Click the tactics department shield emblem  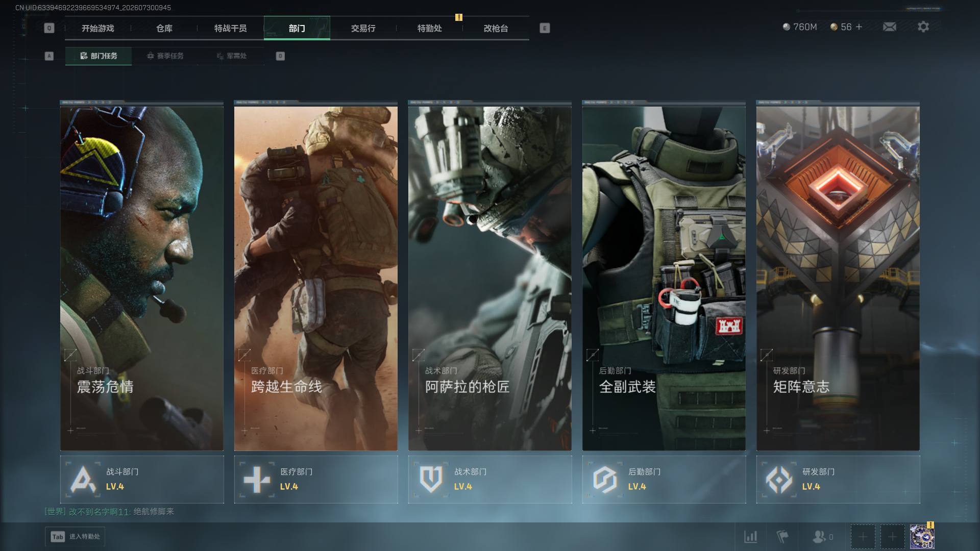coord(431,480)
